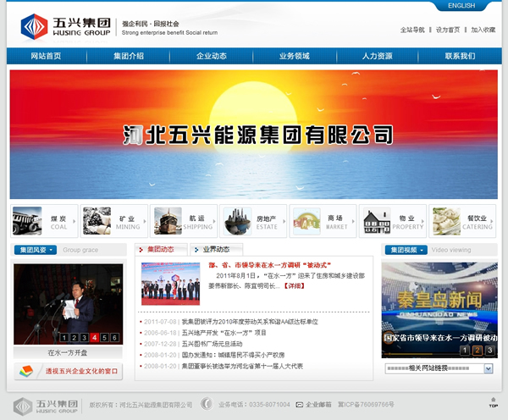Open 全站导航 site navigation link
This screenshot has width=508, height=420.
(x=412, y=30)
